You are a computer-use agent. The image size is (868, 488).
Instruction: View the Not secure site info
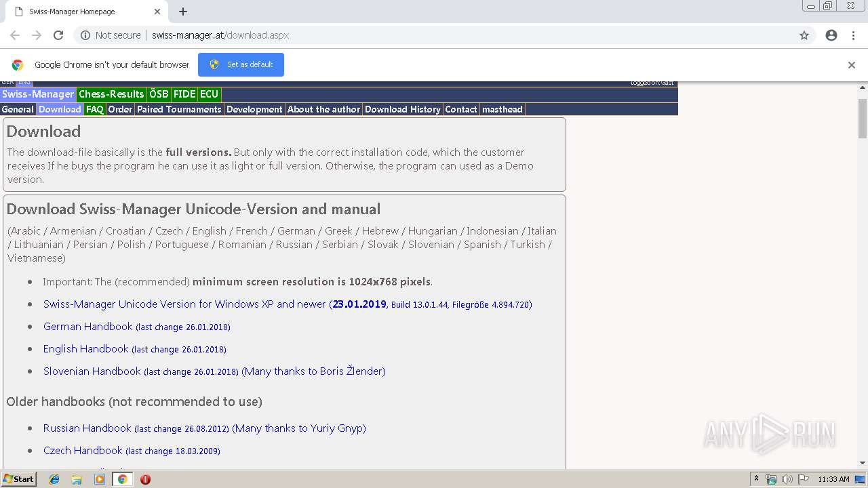click(111, 35)
